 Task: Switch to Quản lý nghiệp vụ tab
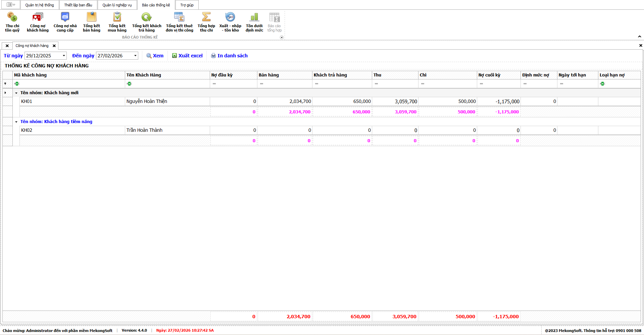click(x=117, y=5)
